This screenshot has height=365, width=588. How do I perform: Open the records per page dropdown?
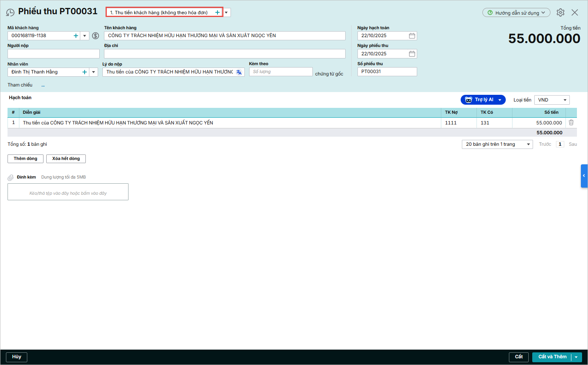click(x=497, y=145)
